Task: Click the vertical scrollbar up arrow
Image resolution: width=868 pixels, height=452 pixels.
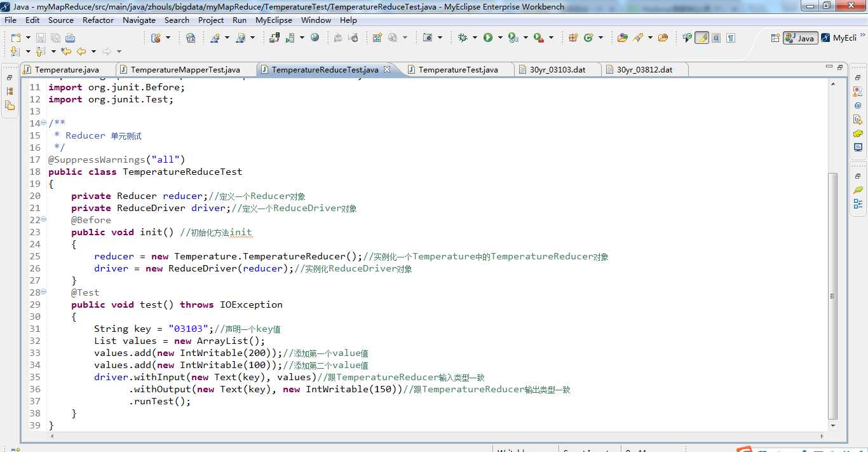Action: 833,85
